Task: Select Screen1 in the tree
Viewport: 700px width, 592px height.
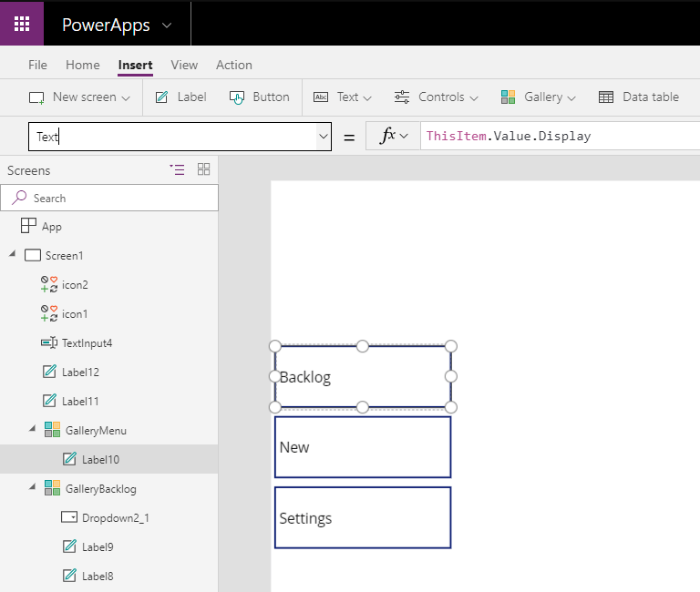Action: pyautogui.click(x=64, y=256)
